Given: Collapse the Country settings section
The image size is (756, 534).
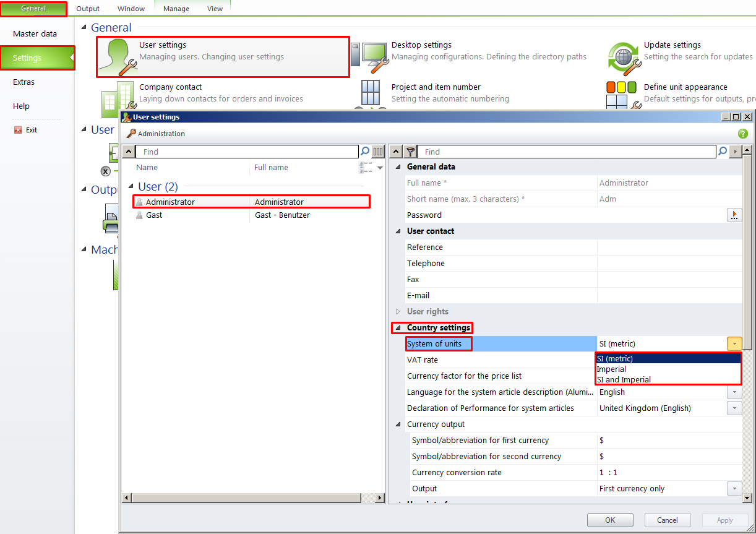Looking at the screenshot, I should pyautogui.click(x=398, y=328).
